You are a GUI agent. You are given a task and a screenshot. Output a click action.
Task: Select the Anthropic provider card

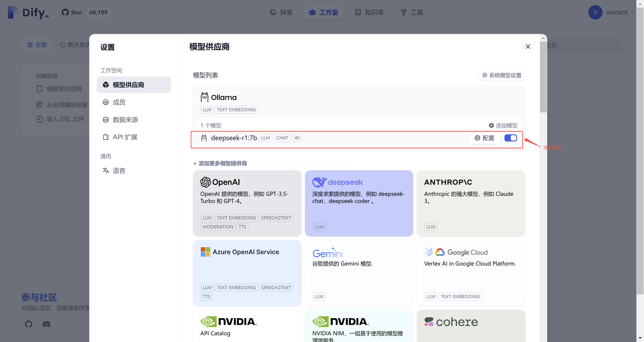tap(471, 203)
